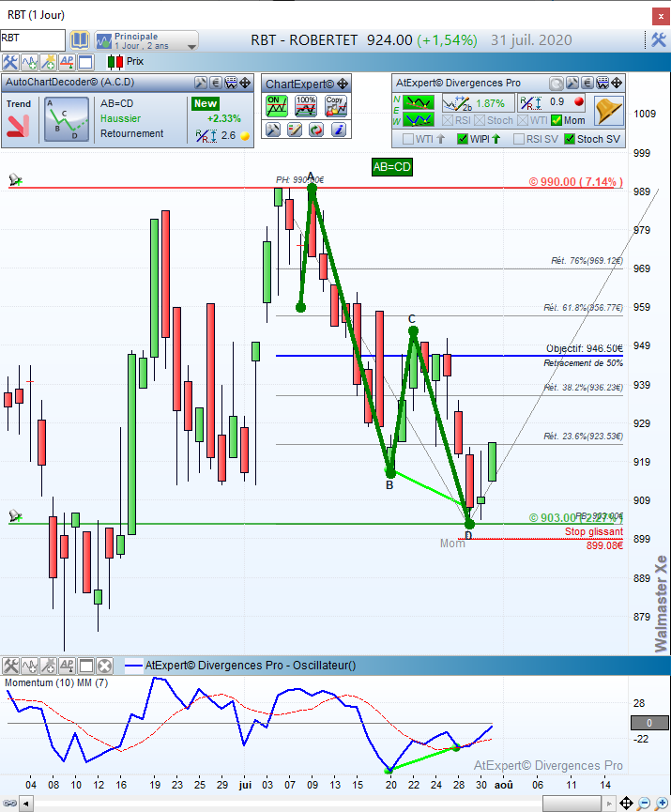
Task: Maximize oscillator zone window icon
Action: pyautogui.click(x=86, y=666)
